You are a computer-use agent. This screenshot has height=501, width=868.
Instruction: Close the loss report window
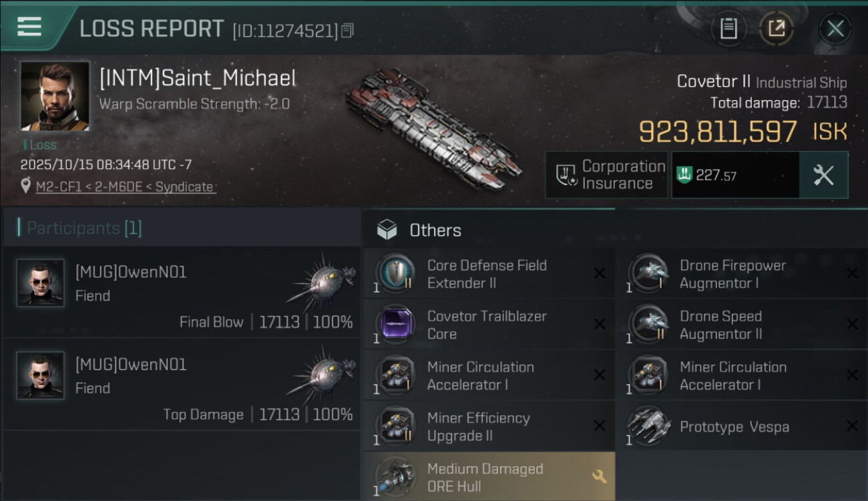coord(835,28)
